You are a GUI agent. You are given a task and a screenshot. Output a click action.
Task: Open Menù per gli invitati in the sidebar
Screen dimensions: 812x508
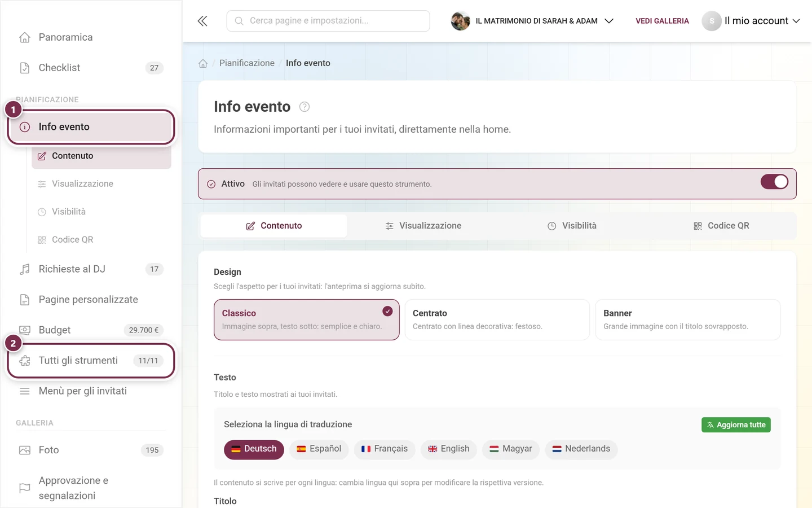coord(91,391)
